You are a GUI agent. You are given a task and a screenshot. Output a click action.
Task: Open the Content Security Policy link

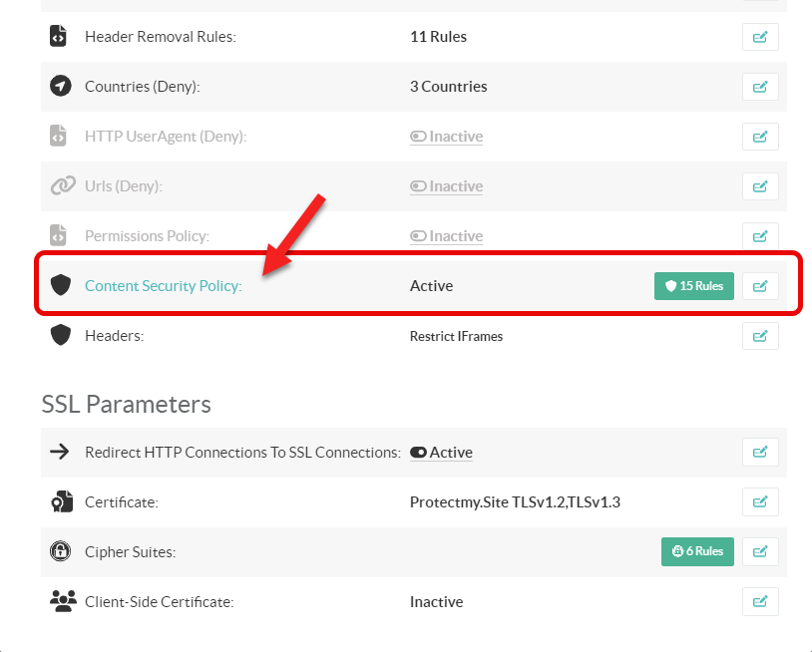pyautogui.click(x=163, y=286)
